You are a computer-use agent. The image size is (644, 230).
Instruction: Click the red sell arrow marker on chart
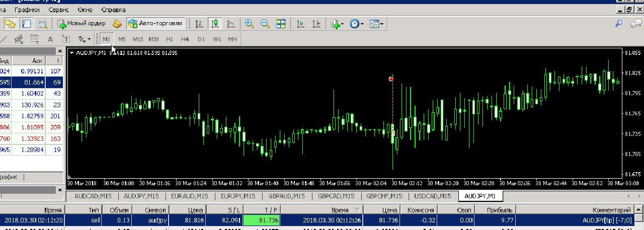(x=391, y=79)
